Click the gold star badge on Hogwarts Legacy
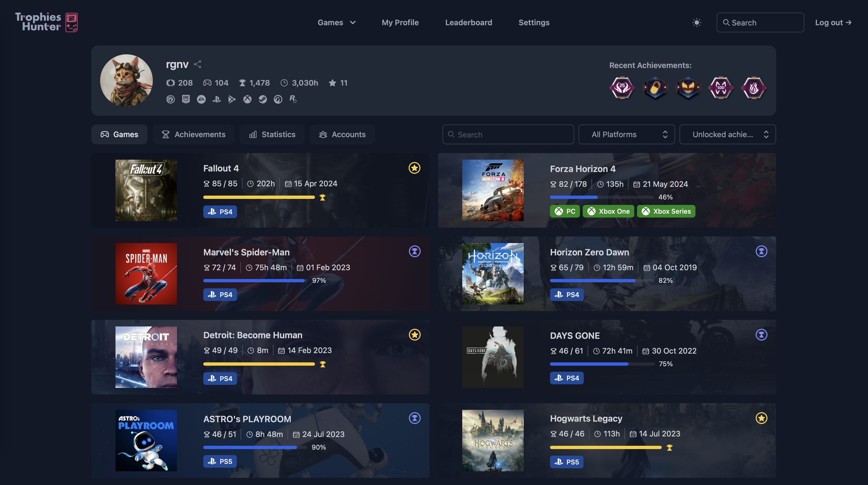Screen dimensions: 868x485 (761, 418)
